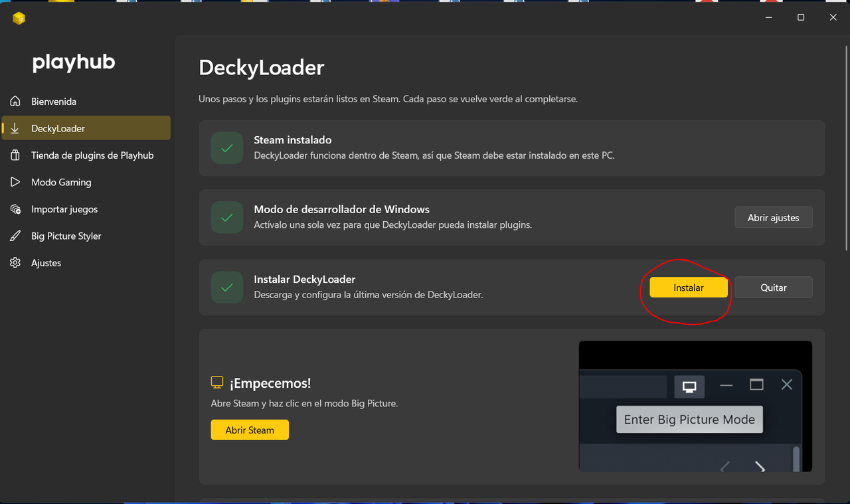Click the '¡Empecemos!' heading
850x504 pixels.
click(x=270, y=383)
